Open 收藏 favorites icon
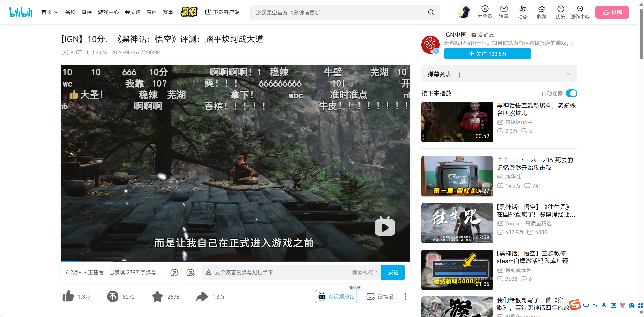Viewport: 644px width, 317px height. [542, 12]
